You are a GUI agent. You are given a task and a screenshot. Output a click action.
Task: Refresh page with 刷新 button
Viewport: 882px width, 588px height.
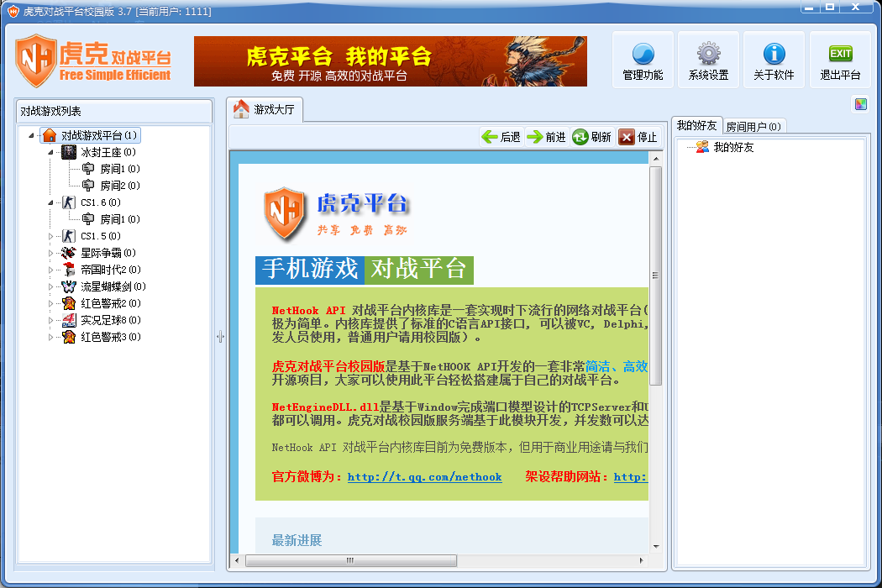pyautogui.click(x=591, y=137)
